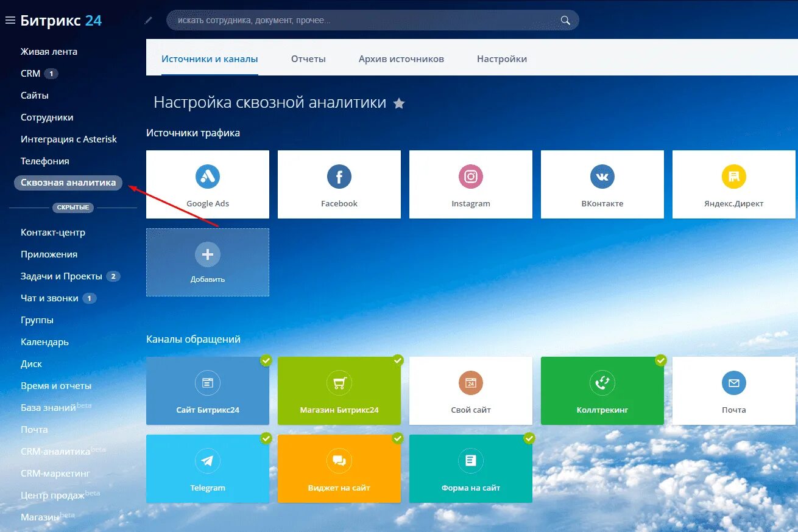Viewport: 798px width, 532px height.
Task: Open the Архив источников tab
Action: (401, 58)
